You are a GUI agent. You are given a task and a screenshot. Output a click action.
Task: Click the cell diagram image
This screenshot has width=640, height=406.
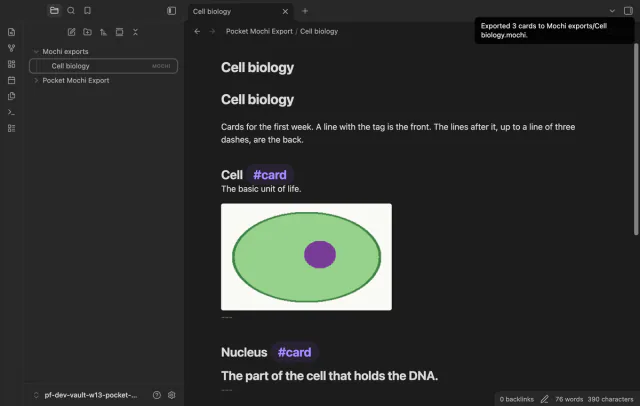pyautogui.click(x=306, y=257)
